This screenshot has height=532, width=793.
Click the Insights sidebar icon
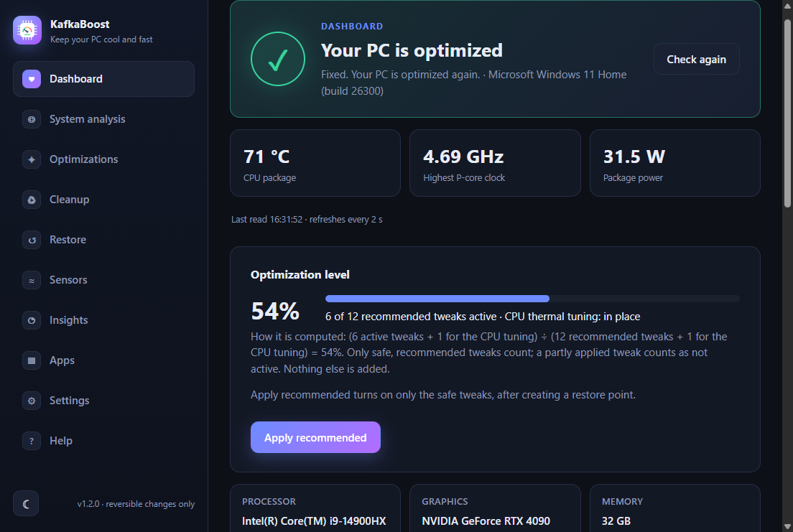coord(32,320)
